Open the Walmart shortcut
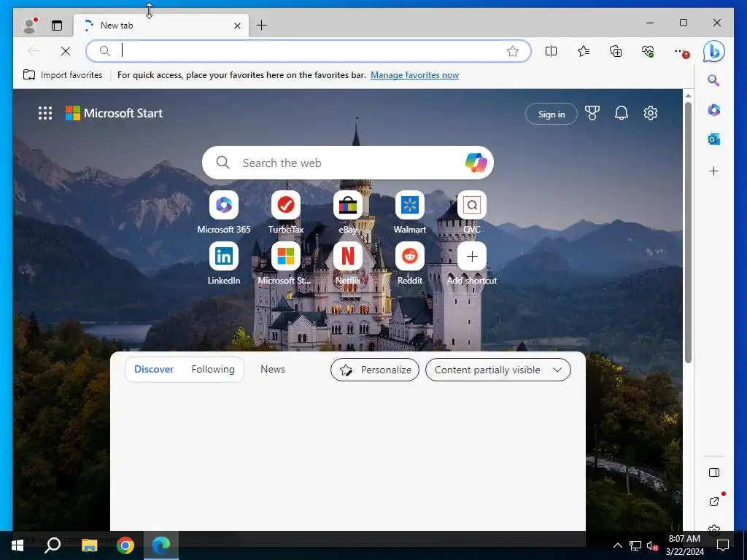 coord(410,212)
